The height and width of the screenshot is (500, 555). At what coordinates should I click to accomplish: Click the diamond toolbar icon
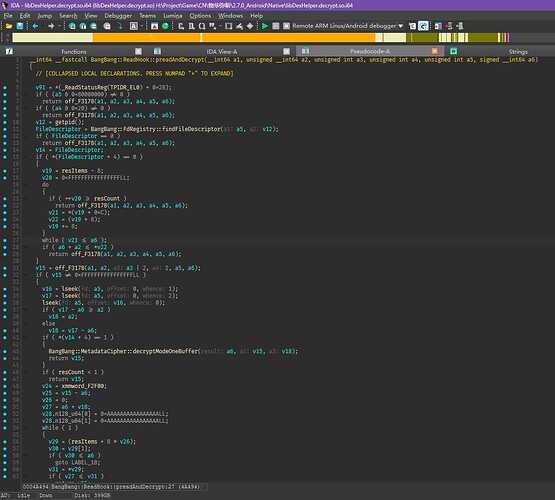250,26
